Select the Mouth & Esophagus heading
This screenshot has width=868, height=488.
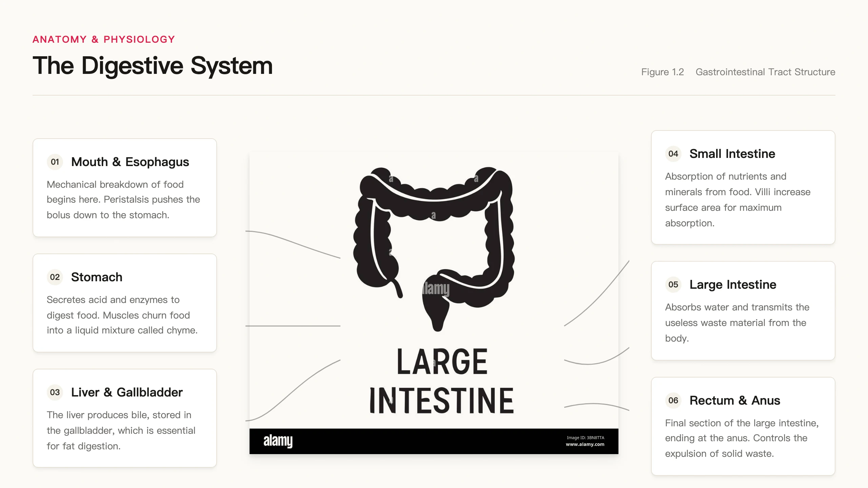130,162
